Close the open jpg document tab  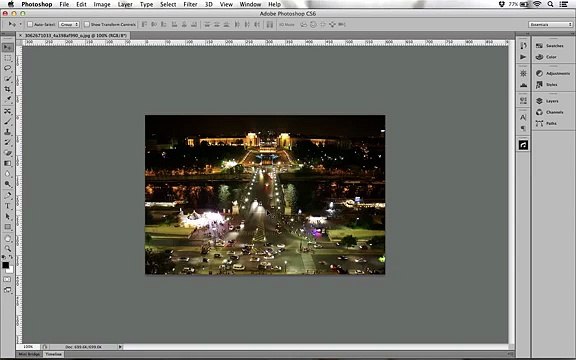click(x=21, y=36)
